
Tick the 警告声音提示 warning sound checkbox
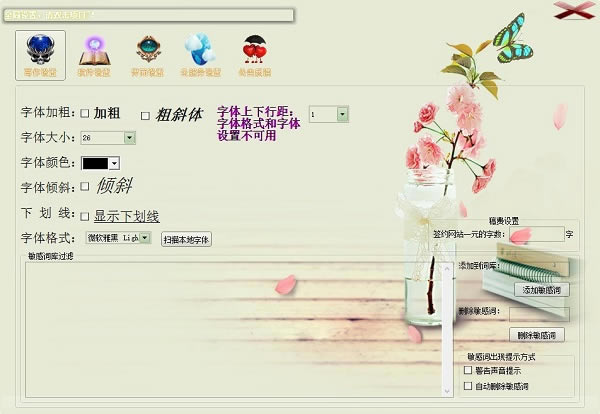point(468,370)
